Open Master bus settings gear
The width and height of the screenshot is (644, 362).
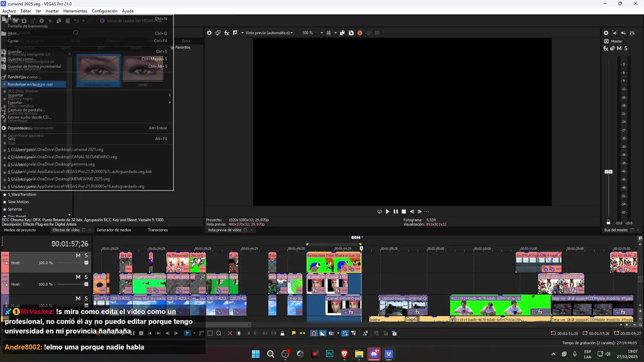click(x=606, y=33)
